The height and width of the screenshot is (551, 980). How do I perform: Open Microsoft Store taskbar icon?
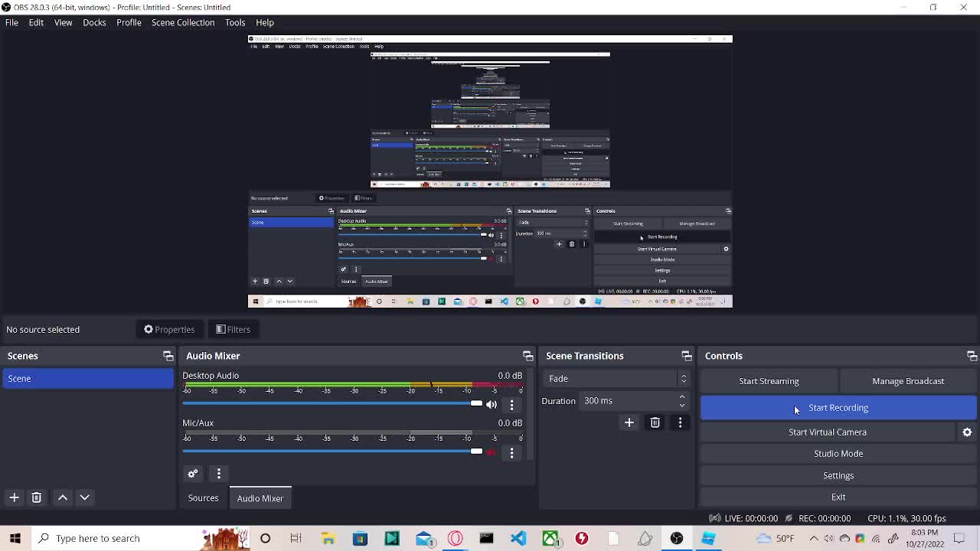pyautogui.click(x=360, y=538)
